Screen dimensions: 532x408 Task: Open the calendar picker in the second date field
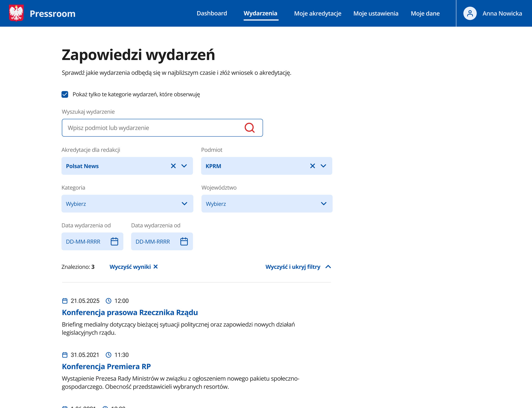pos(184,242)
